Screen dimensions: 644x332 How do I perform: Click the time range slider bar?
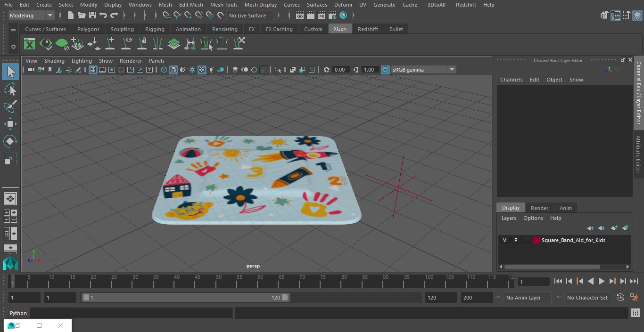(185, 298)
